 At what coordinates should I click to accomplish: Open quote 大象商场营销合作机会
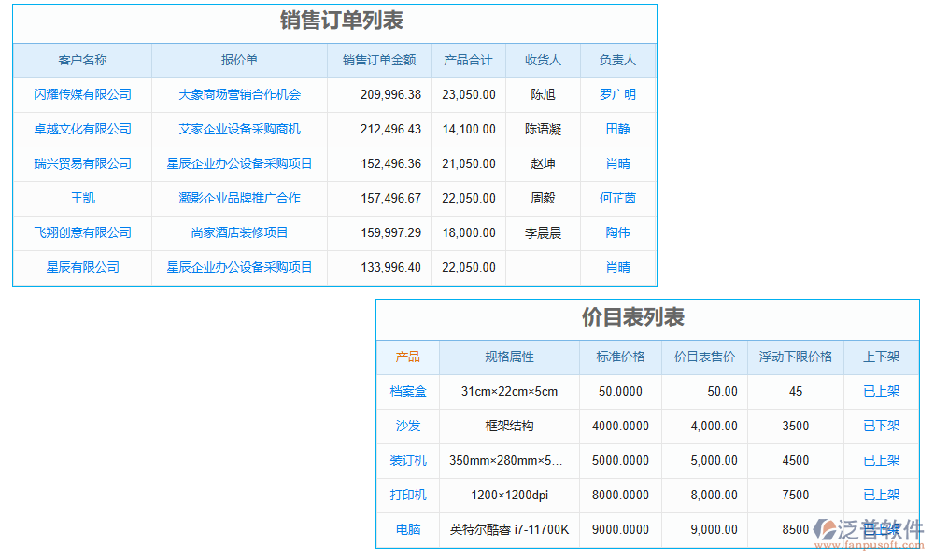239,94
